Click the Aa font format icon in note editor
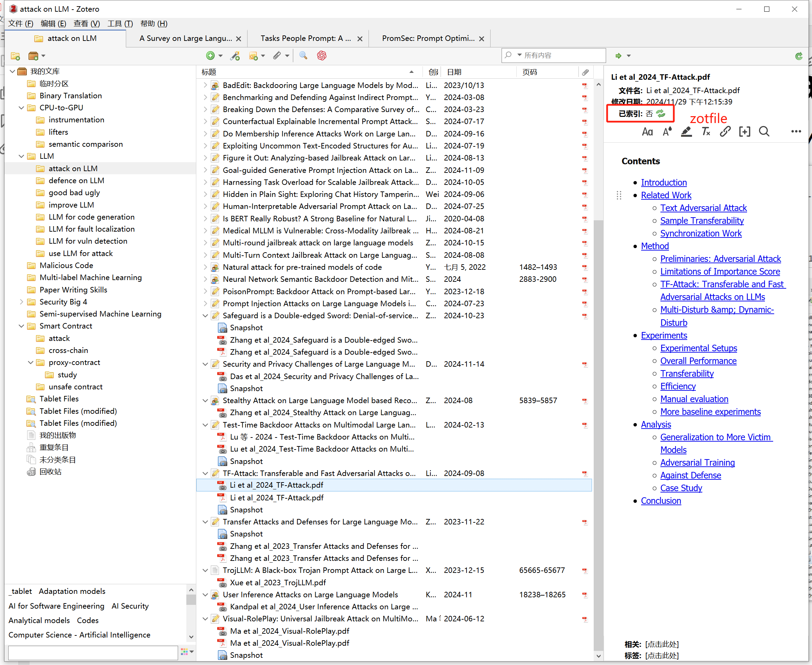The height and width of the screenshot is (665, 812). point(647,132)
